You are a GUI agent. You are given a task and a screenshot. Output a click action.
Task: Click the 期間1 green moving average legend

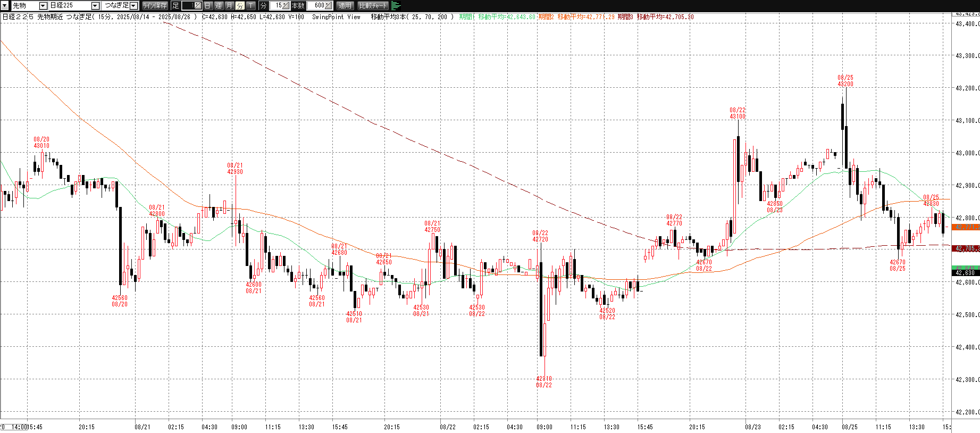point(497,17)
